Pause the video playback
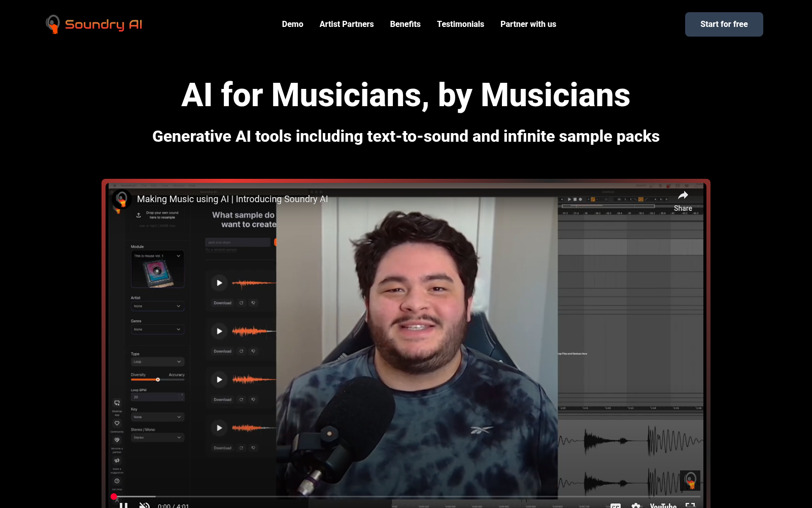Image resolution: width=812 pixels, height=508 pixels. click(123, 505)
